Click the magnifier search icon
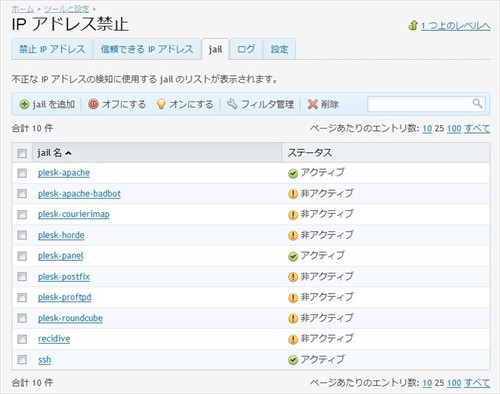Image resolution: width=500 pixels, height=394 pixels. [477, 104]
